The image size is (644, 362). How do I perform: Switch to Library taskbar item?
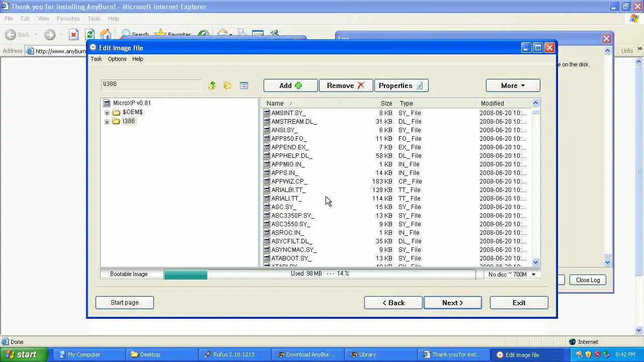point(380,354)
